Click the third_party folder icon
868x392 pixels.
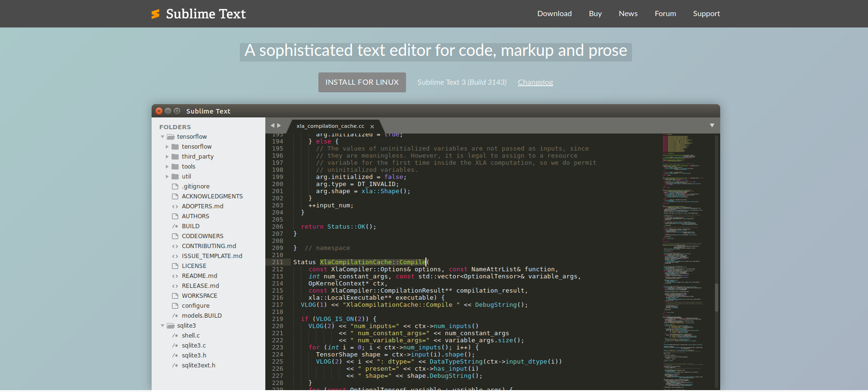175,157
